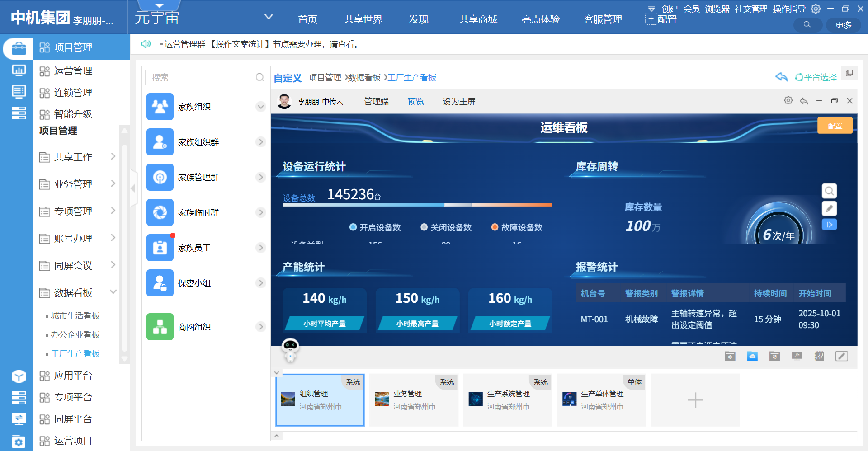868x451 pixels.
Task: Click the 设备总数 progress bar
Action: pos(417,205)
